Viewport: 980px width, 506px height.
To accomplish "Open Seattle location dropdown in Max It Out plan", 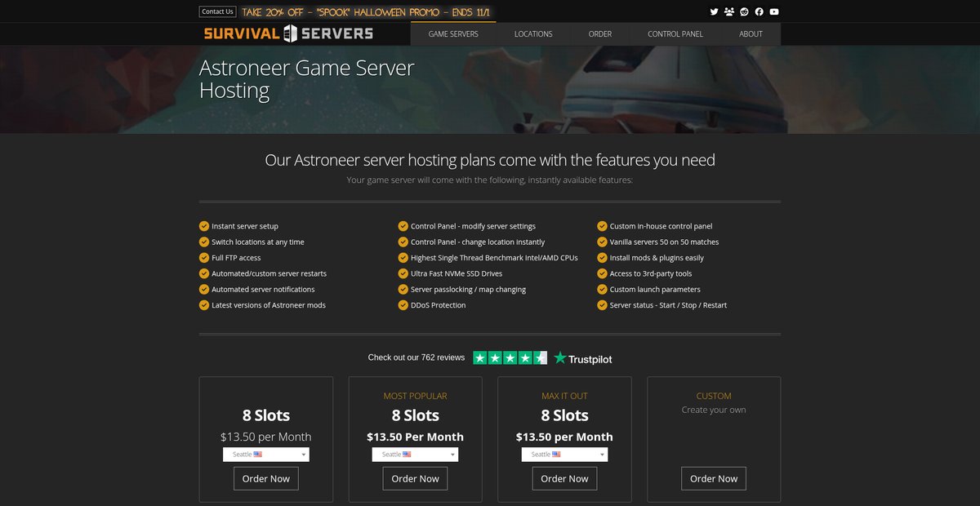I will 564,455.
